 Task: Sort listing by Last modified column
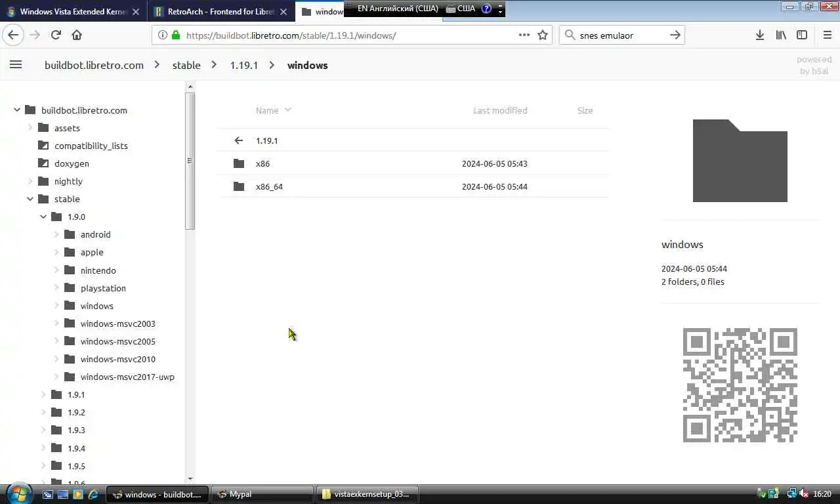500,110
